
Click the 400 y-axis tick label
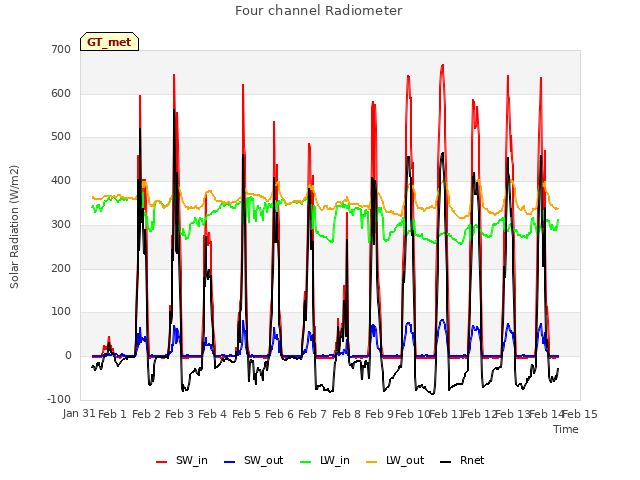[61, 180]
